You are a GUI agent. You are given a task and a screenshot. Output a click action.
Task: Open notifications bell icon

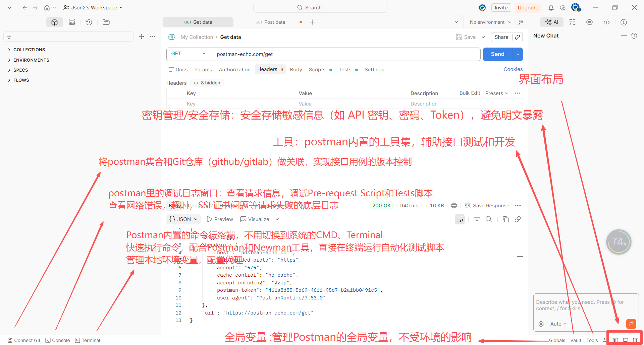pos(551,8)
